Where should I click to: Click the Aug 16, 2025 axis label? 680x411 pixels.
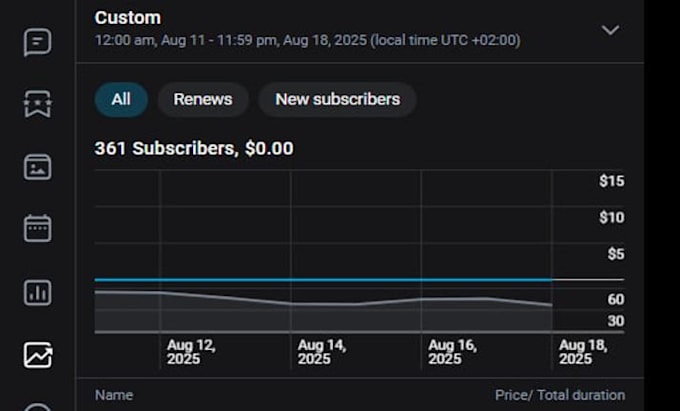click(x=452, y=352)
